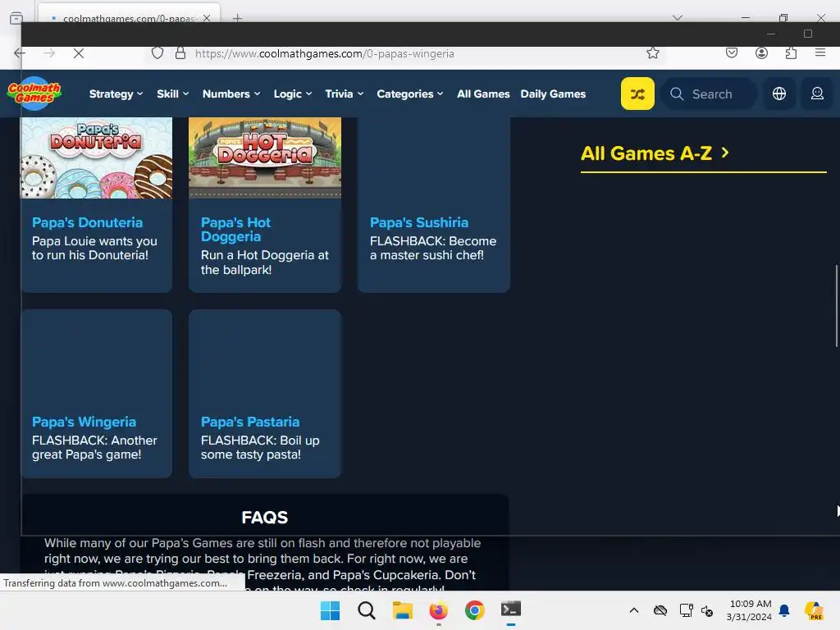Screen dimensions: 840x630
Task: Click the colorful PRE tray icon
Action: point(814,610)
